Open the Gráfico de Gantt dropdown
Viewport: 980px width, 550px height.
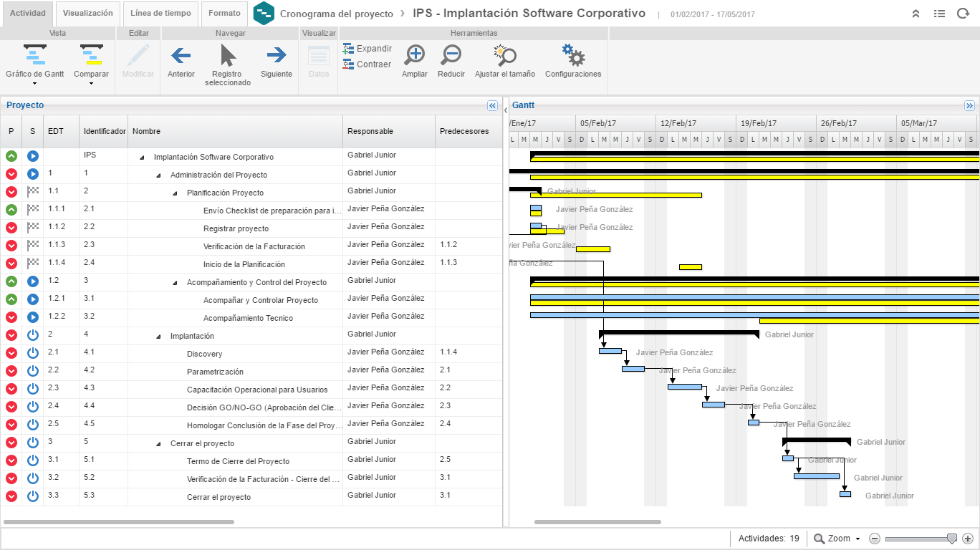(x=34, y=83)
